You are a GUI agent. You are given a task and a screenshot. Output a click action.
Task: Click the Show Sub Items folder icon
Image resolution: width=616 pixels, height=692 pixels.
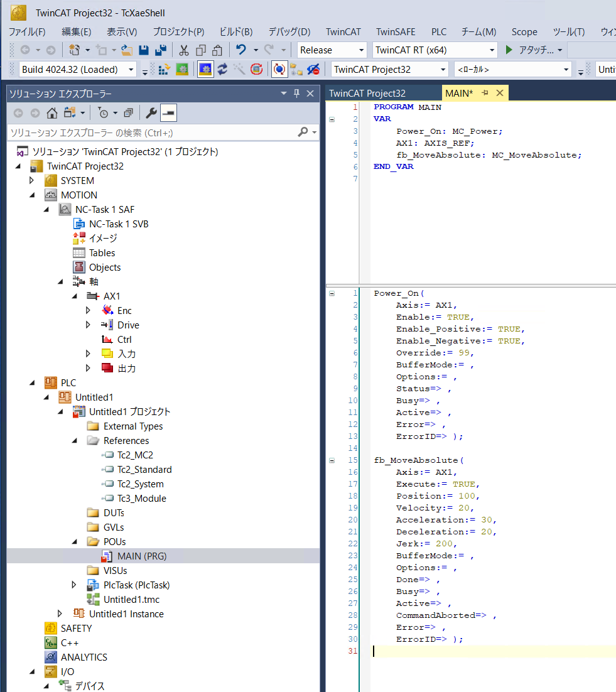(x=296, y=69)
